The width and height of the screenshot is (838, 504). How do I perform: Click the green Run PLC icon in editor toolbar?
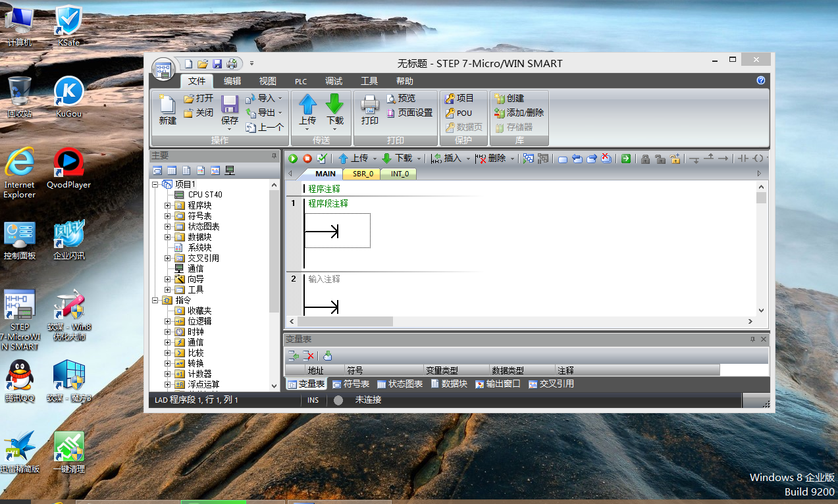click(x=293, y=159)
